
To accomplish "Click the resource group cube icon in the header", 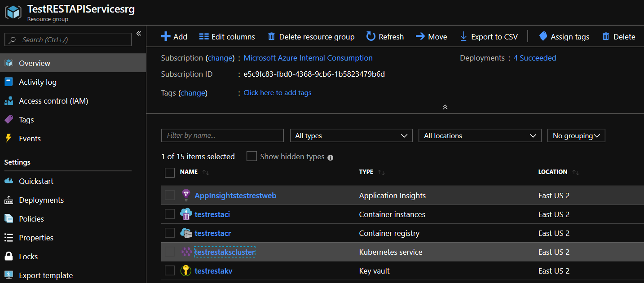I will 13,12.
